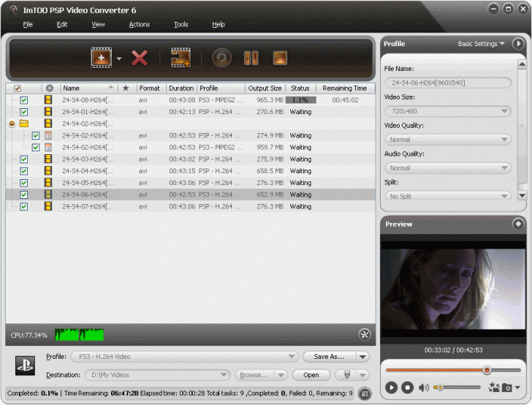
Task: Click the File Name input field
Action: (x=448, y=83)
